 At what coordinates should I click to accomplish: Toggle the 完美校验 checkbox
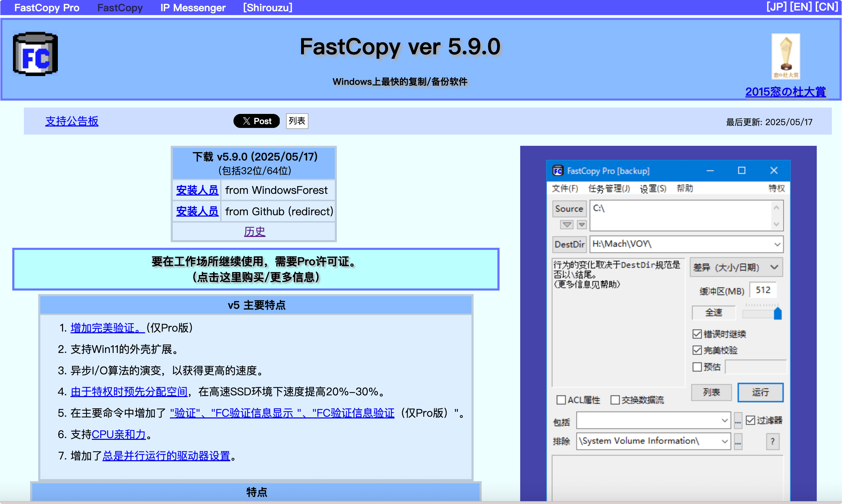tap(697, 350)
